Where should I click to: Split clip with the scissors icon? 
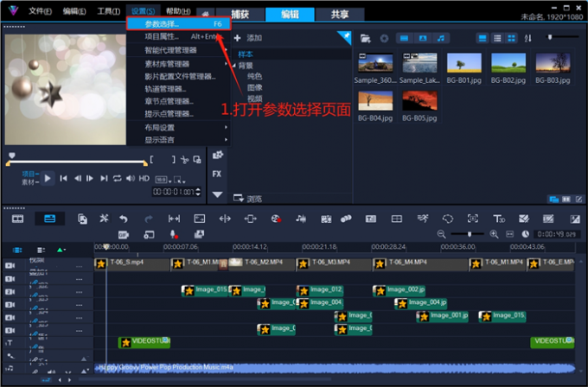(184, 160)
